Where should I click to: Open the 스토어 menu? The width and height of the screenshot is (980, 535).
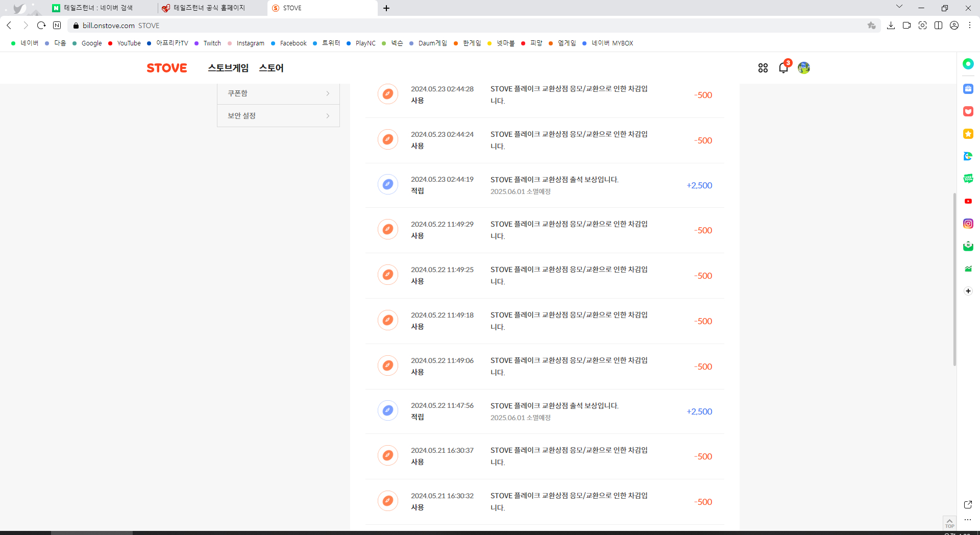271,68
